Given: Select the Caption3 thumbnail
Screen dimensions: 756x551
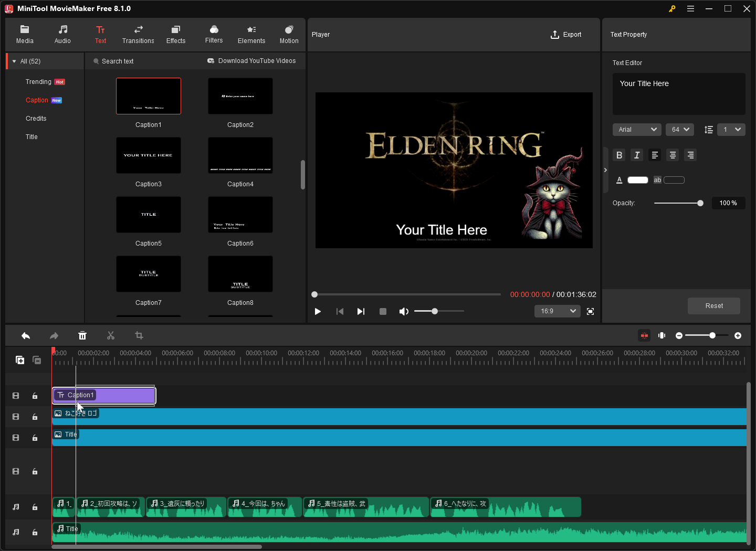Looking at the screenshot, I should [149, 155].
